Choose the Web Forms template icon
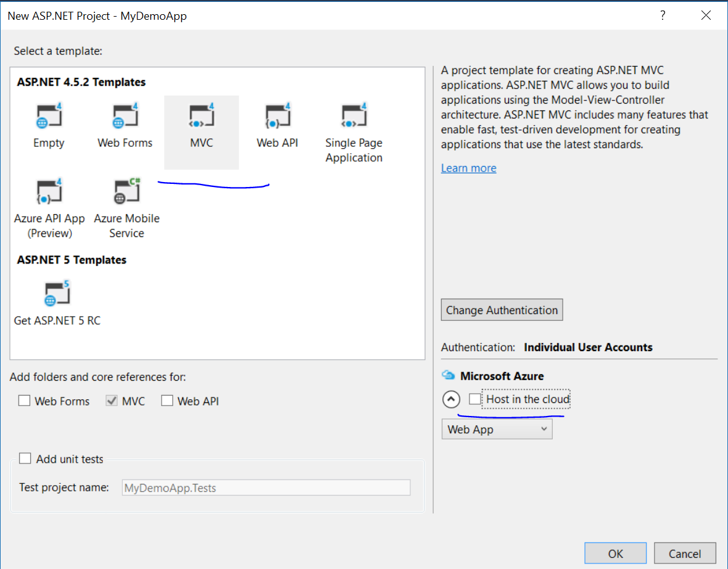728x569 pixels. pyautogui.click(x=125, y=115)
